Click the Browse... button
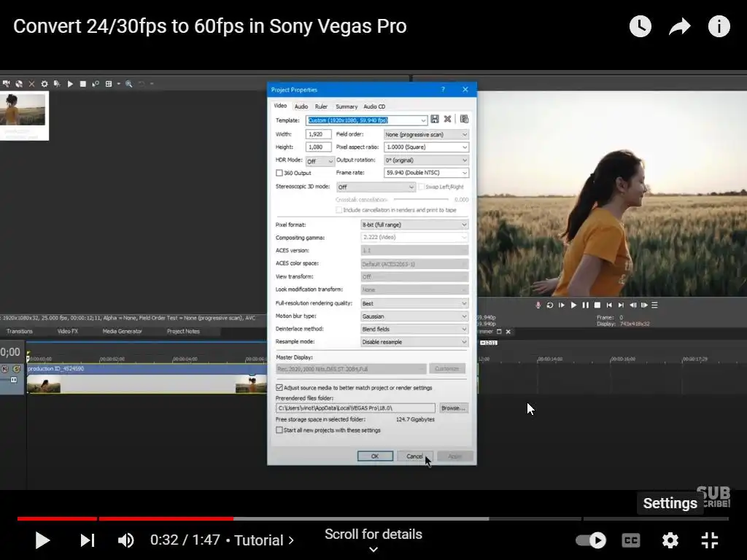 coord(453,408)
